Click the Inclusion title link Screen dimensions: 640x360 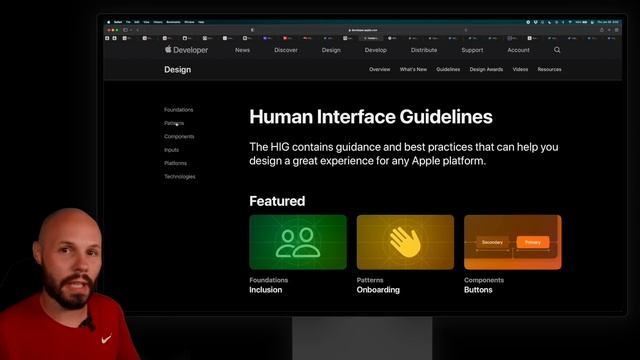266,290
